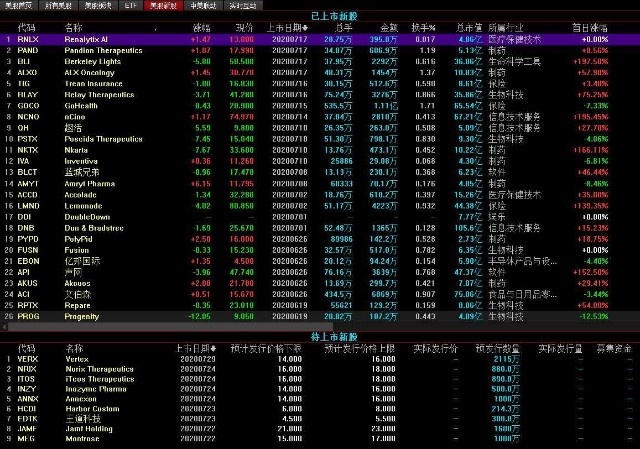Click the API ticker code
Viewport: 640px width, 449px height.
coord(23,272)
